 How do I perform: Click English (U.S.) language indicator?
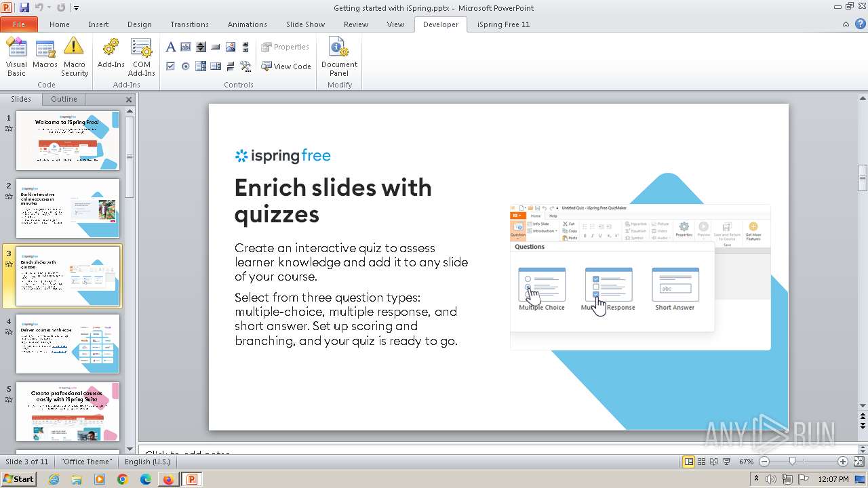147,462
